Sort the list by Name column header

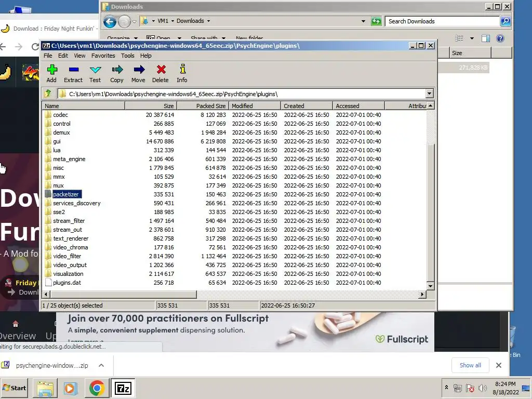84,106
